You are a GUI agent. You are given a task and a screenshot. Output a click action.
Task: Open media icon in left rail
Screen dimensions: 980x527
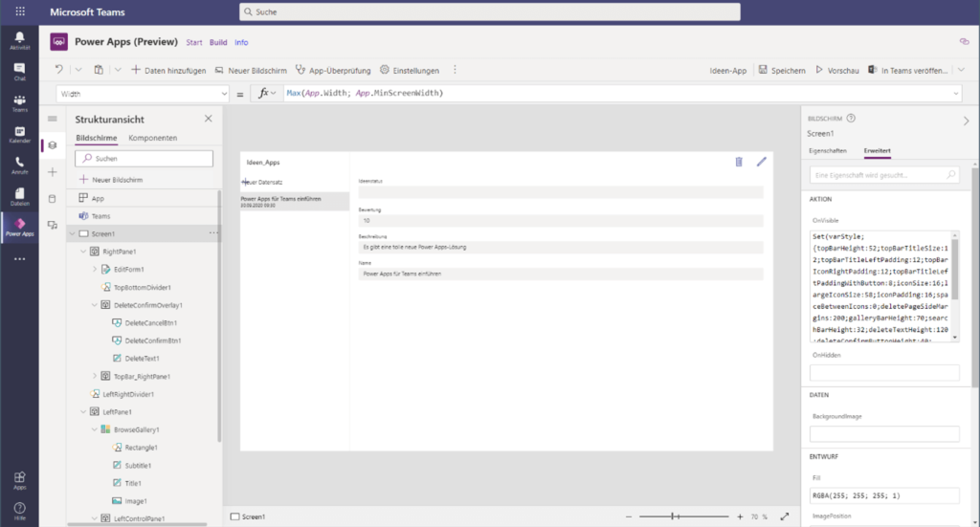pos(53,225)
